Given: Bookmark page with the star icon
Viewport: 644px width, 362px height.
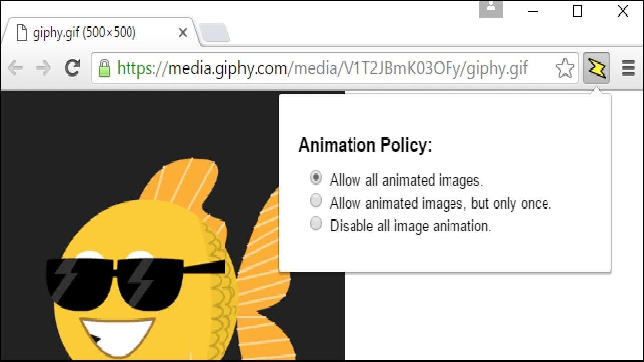Looking at the screenshot, I should tap(565, 68).
